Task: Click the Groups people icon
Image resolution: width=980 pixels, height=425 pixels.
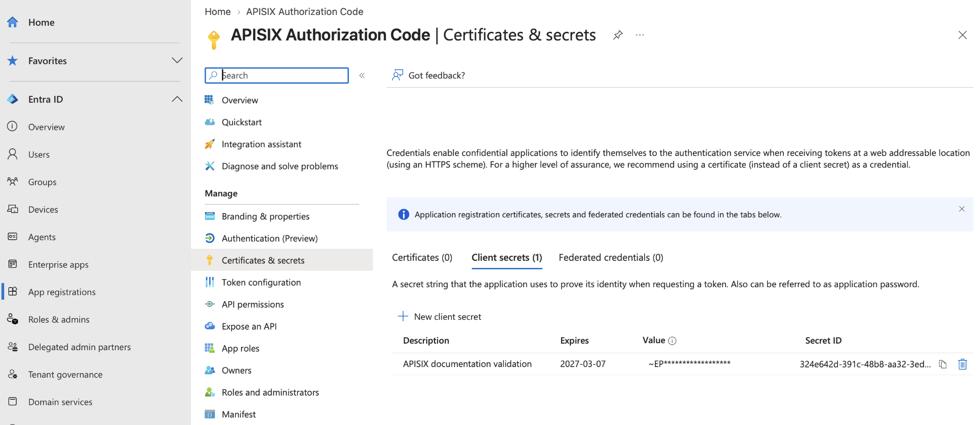Action: (13, 182)
